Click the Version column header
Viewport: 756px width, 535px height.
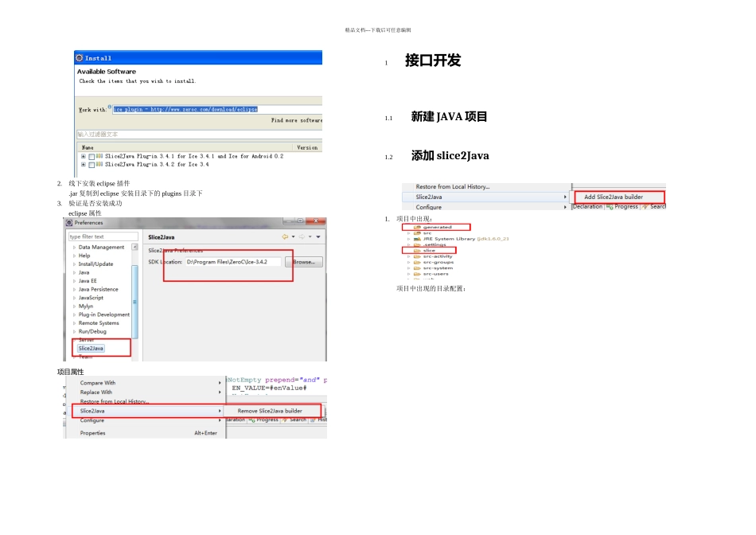[307, 147]
